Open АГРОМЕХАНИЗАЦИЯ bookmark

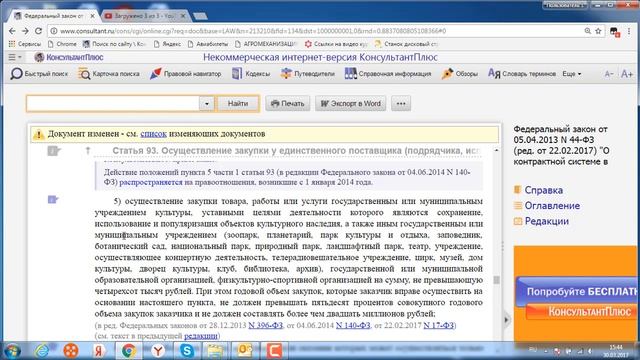pos(266,44)
